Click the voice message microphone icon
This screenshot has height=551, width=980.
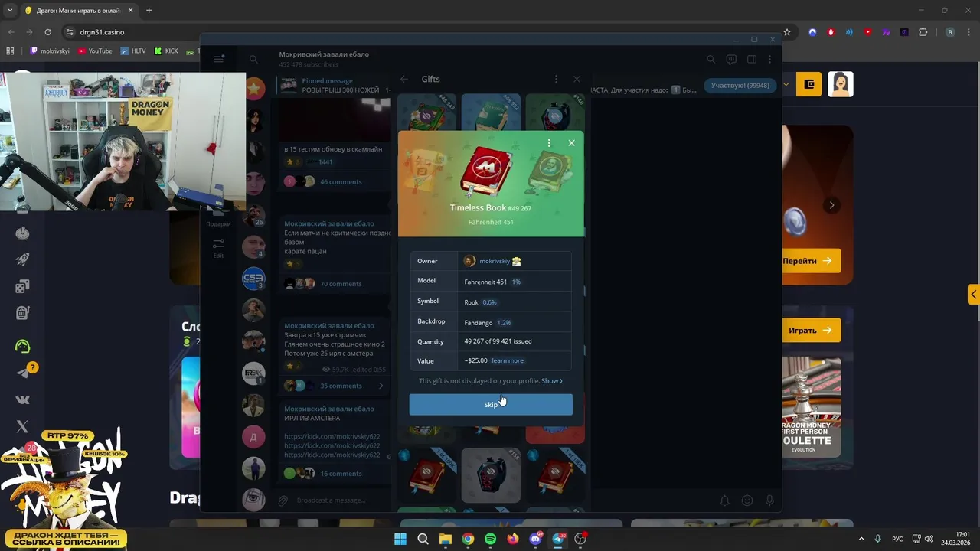coord(769,500)
